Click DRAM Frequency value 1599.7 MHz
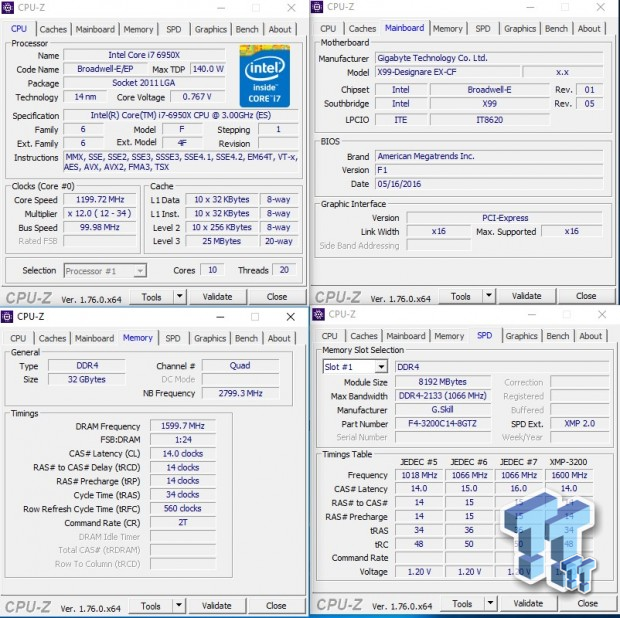620x618 pixels. click(183, 426)
